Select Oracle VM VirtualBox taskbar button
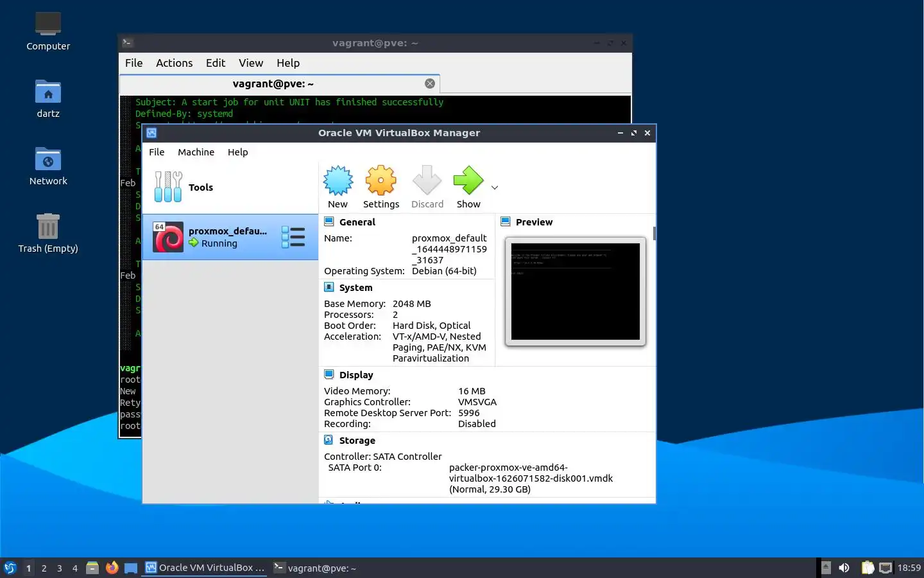Screen dimensions: 924x578 click(x=205, y=568)
